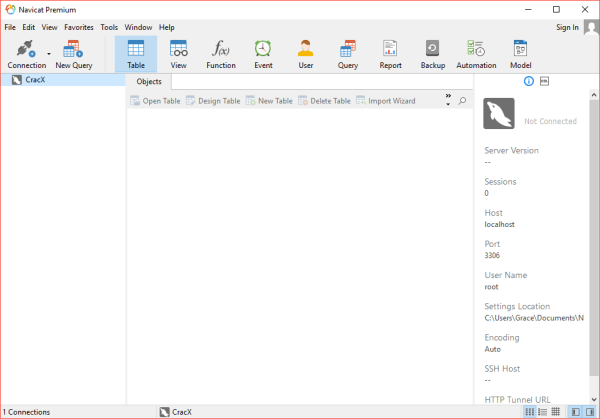
Task: Launch the Import Wizard
Action: click(386, 101)
